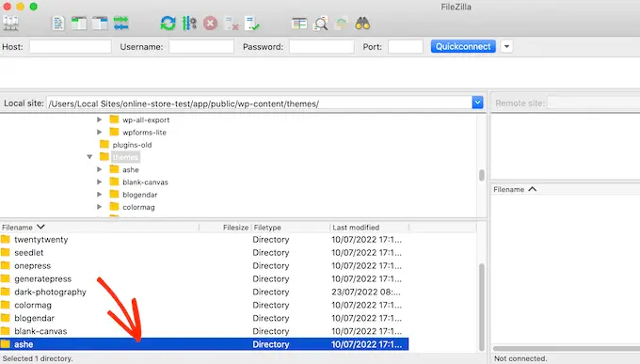Refresh the file and folder lists

point(168,24)
